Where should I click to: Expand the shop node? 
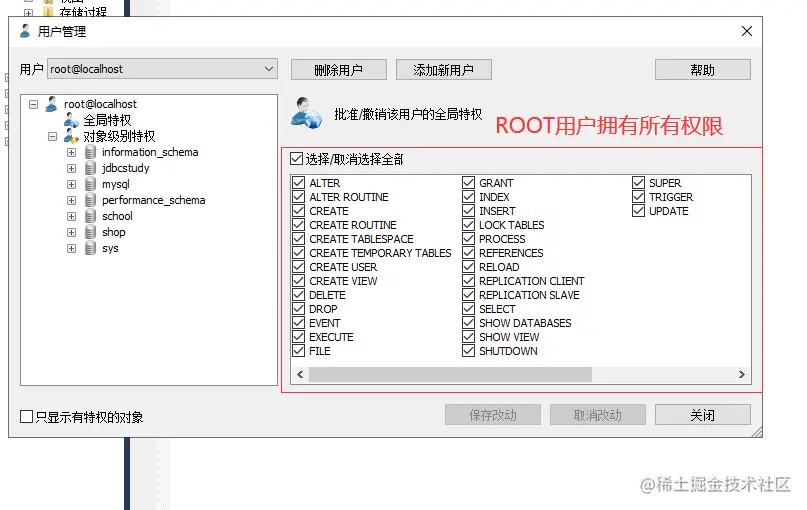coord(72,232)
